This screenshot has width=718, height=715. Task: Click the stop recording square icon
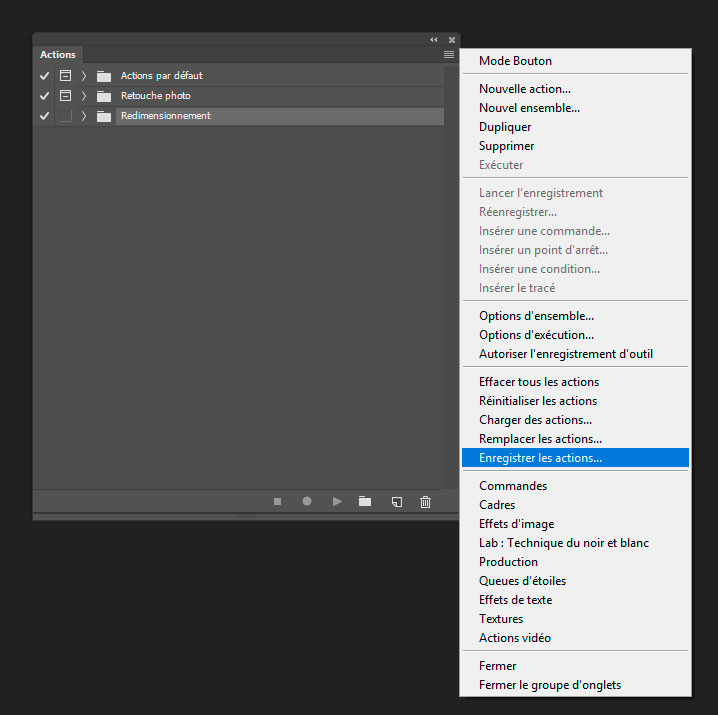(x=278, y=501)
